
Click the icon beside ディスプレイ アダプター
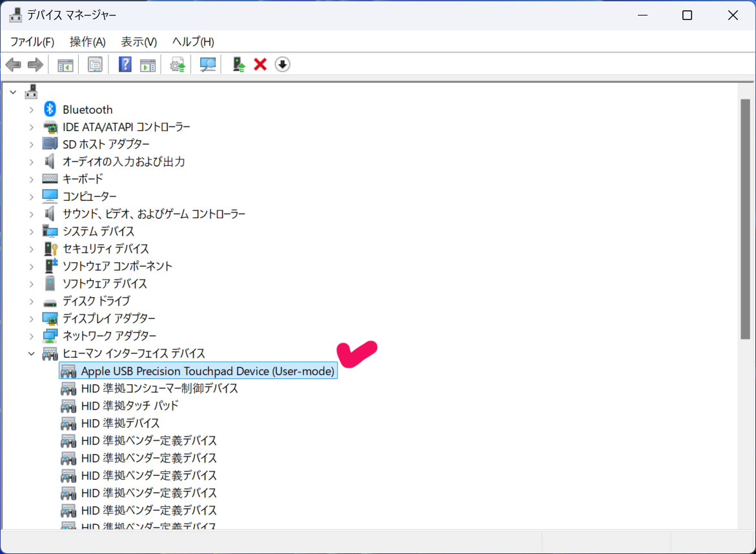pos(50,318)
